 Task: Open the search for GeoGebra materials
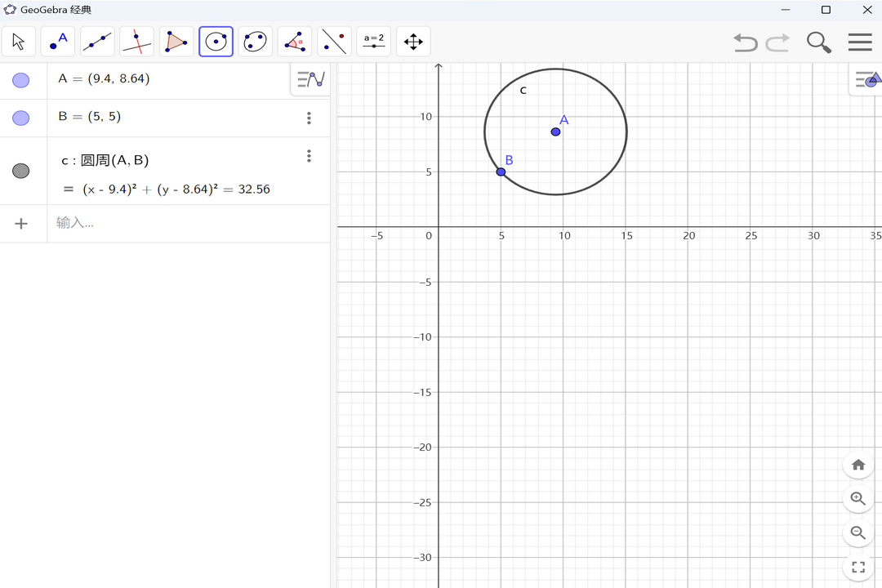[818, 42]
